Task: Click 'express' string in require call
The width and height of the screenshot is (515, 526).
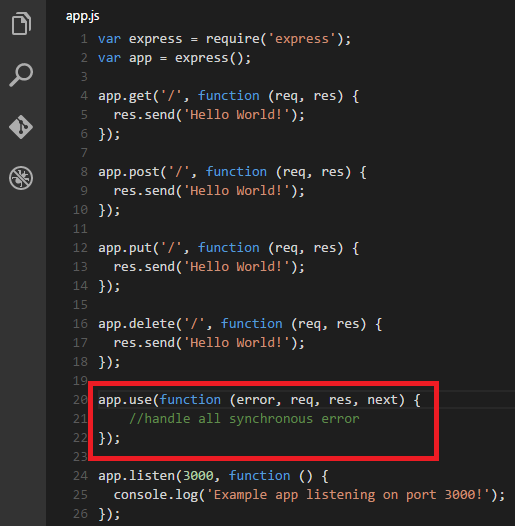Action: pos(302,39)
